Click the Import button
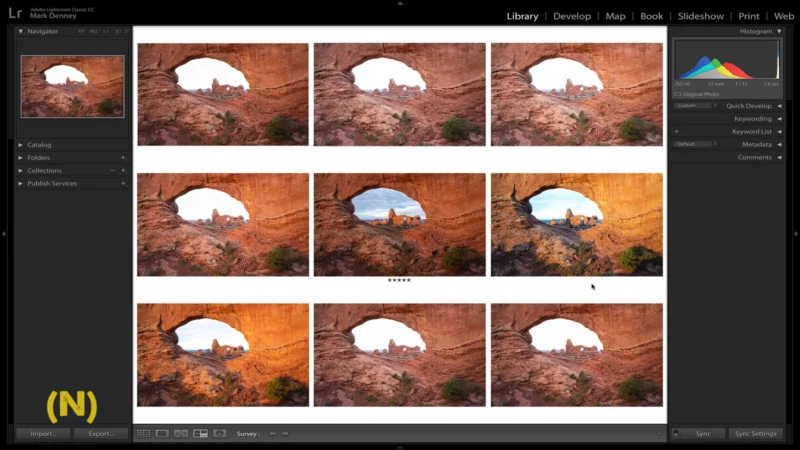The image size is (800, 450). pos(43,433)
